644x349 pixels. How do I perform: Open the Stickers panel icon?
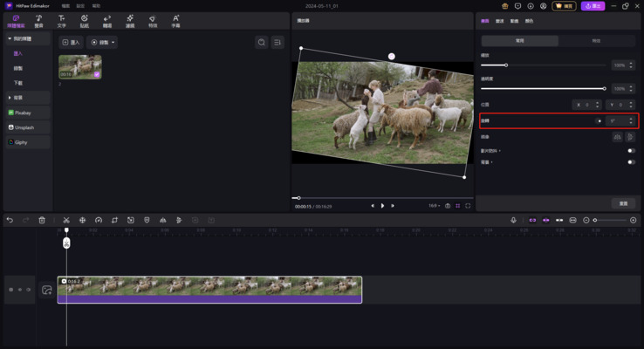[x=84, y=21]
